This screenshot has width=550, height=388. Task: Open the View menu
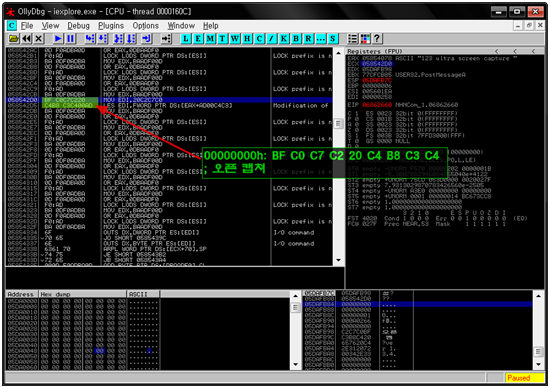tap(51, 26)
